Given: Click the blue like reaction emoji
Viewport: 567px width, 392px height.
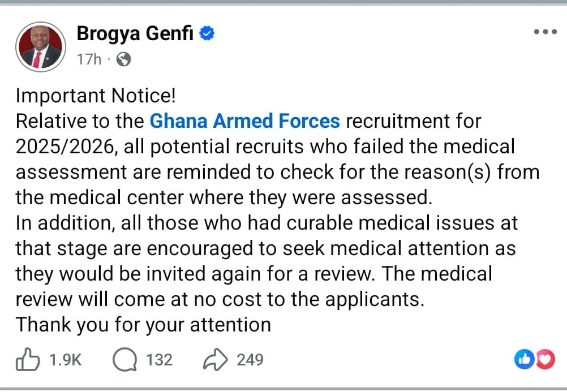Looking at the screenshot, I should click(524, 359).
